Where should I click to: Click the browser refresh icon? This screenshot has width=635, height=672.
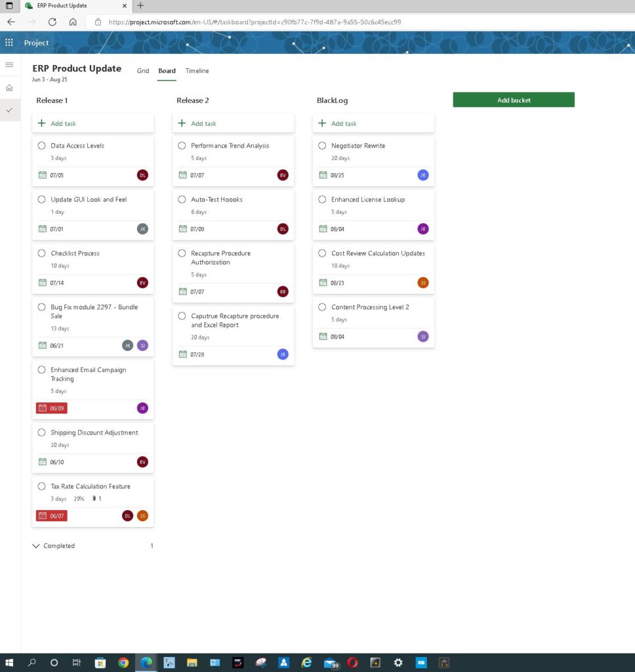(x=52, y=22)
